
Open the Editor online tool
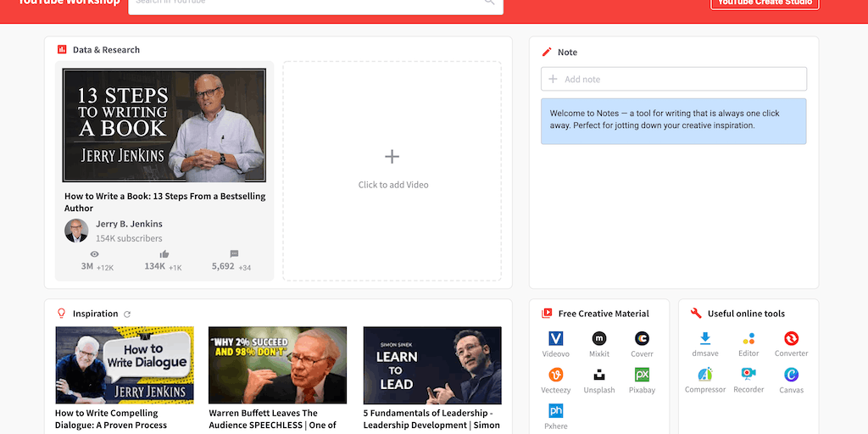point(748,339)
